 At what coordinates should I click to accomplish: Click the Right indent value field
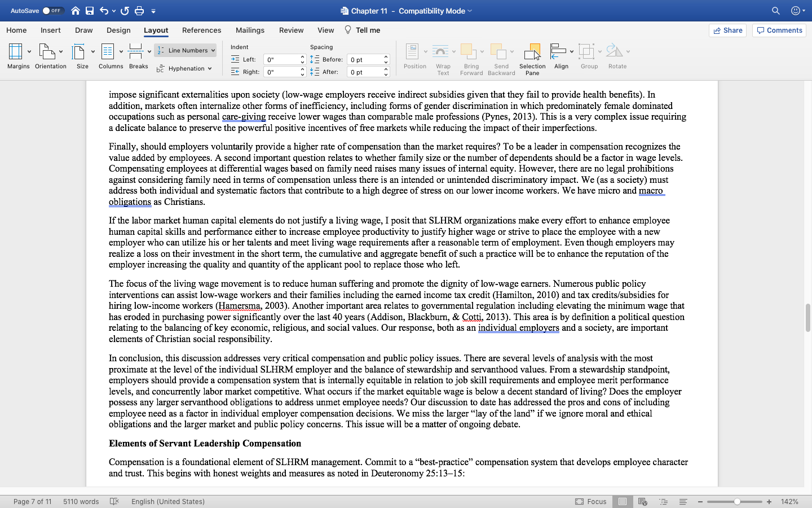(281, 72)
